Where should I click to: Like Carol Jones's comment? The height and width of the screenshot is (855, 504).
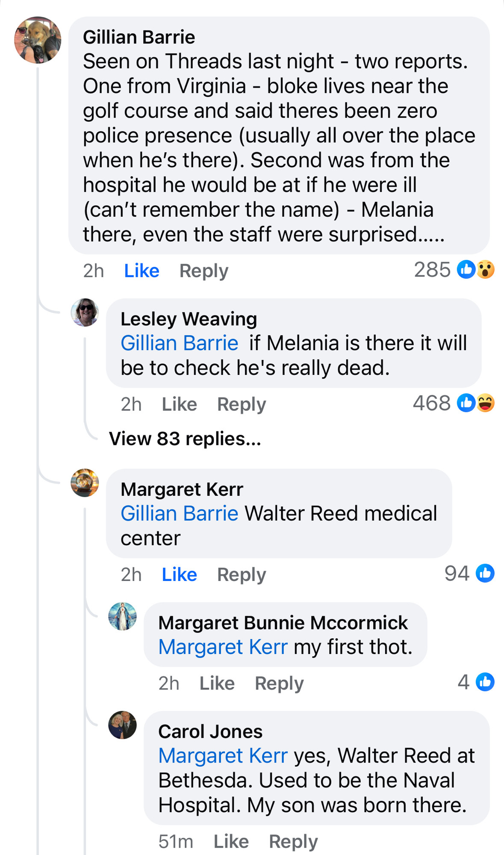pos(231,841)
